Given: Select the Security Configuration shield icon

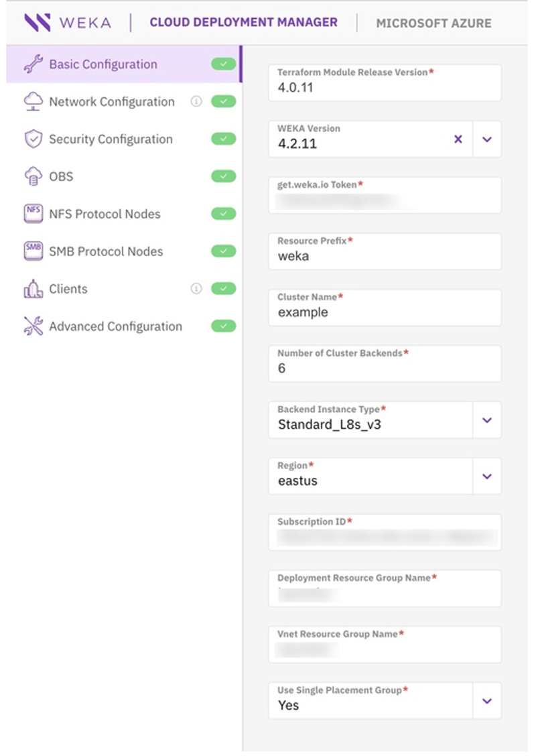Looking at the screenshot, I should (32, 139).
